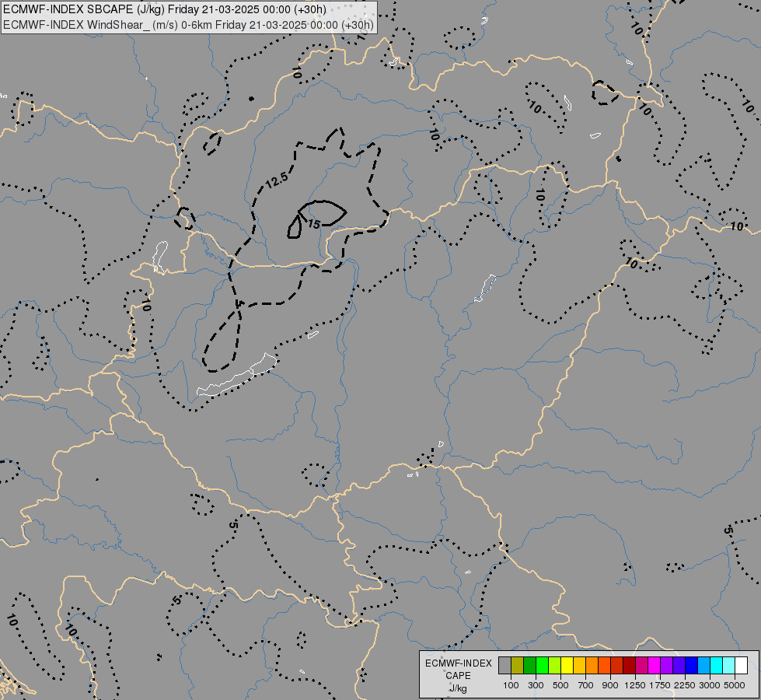
Task: Click the yellow-green lime legend swatch
Action: 555,666
